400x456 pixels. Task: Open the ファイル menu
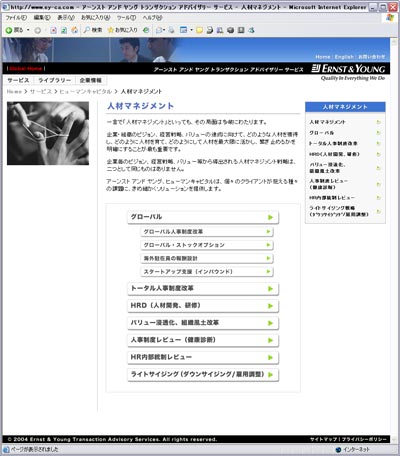point(16,17)
